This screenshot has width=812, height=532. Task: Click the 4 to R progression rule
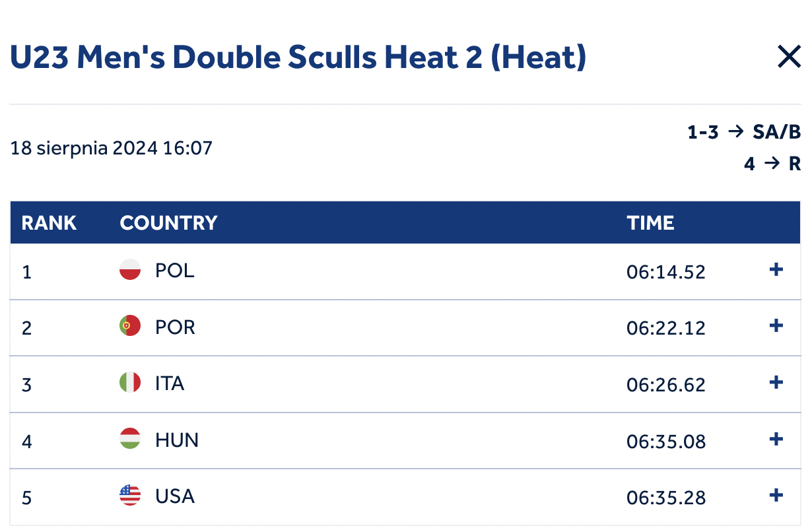click(772, 164)
